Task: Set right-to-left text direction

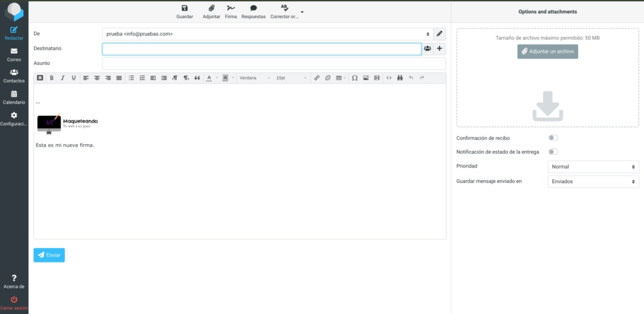Action: tap(186, 77)
